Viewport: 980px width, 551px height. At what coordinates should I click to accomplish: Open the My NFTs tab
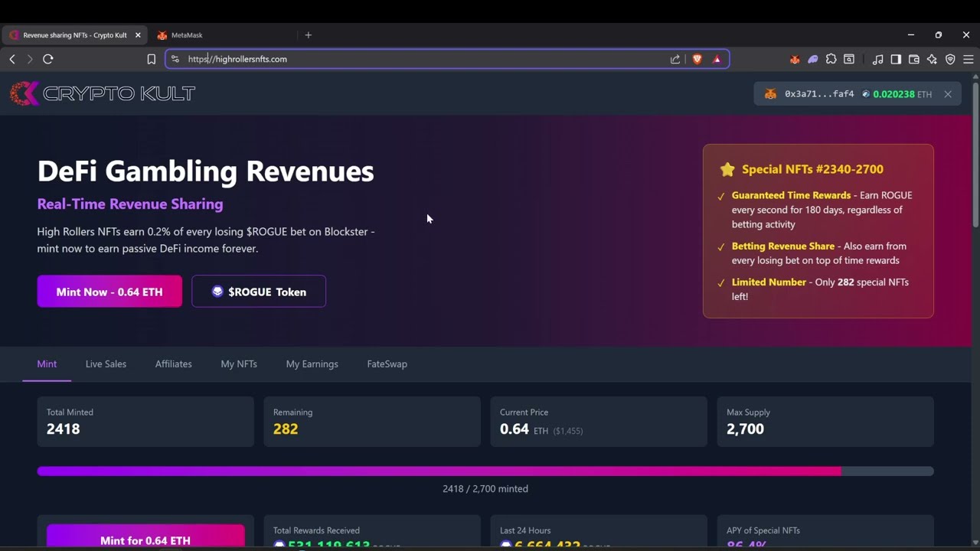(x=239, y=364)
